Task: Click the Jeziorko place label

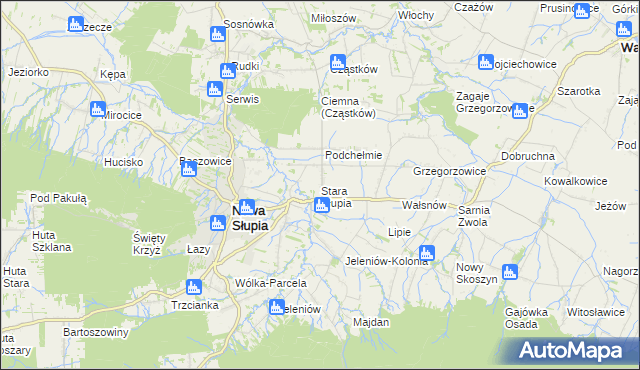Action: click(x=29, y=73)
